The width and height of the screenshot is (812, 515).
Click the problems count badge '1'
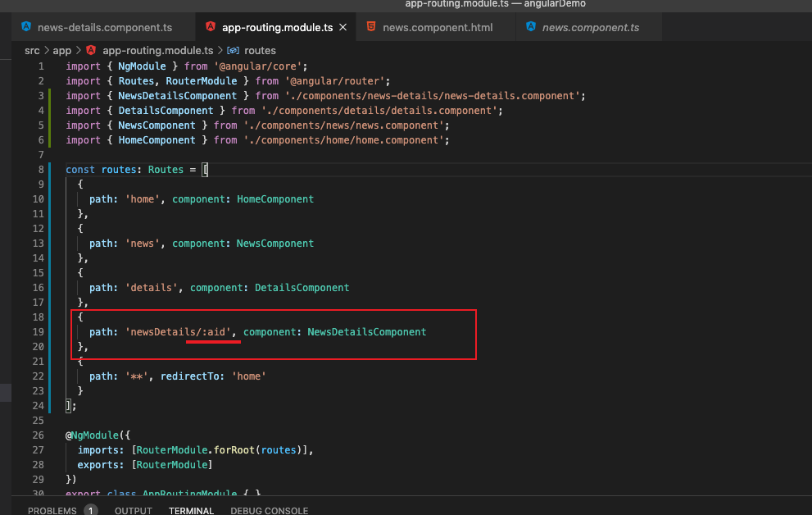coord(91,510)
